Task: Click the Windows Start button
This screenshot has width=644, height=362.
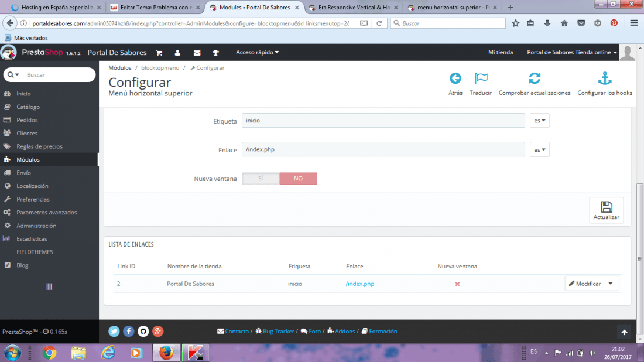Action: click(12, 353)
